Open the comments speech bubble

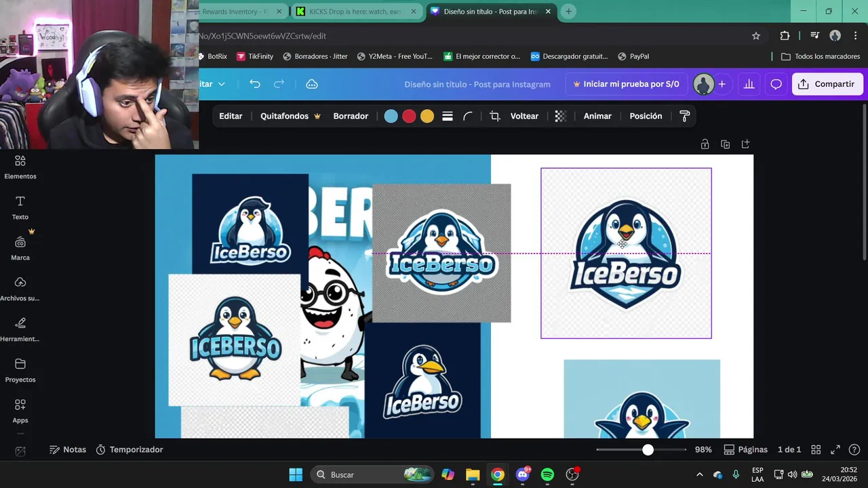tap(776, 84)
